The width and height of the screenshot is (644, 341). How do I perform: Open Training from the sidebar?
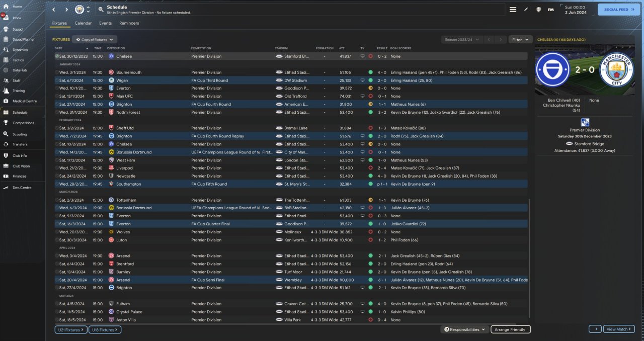19,91
